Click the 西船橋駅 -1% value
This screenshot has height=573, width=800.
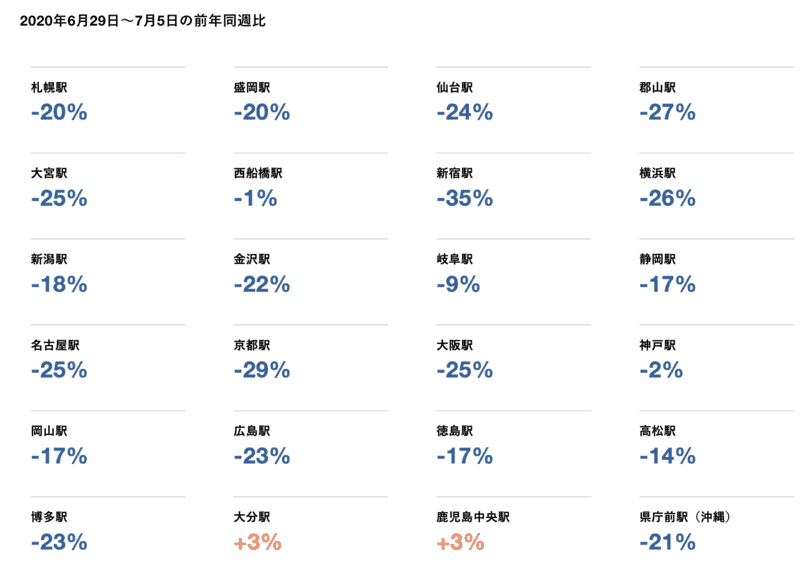click(256, 198)
